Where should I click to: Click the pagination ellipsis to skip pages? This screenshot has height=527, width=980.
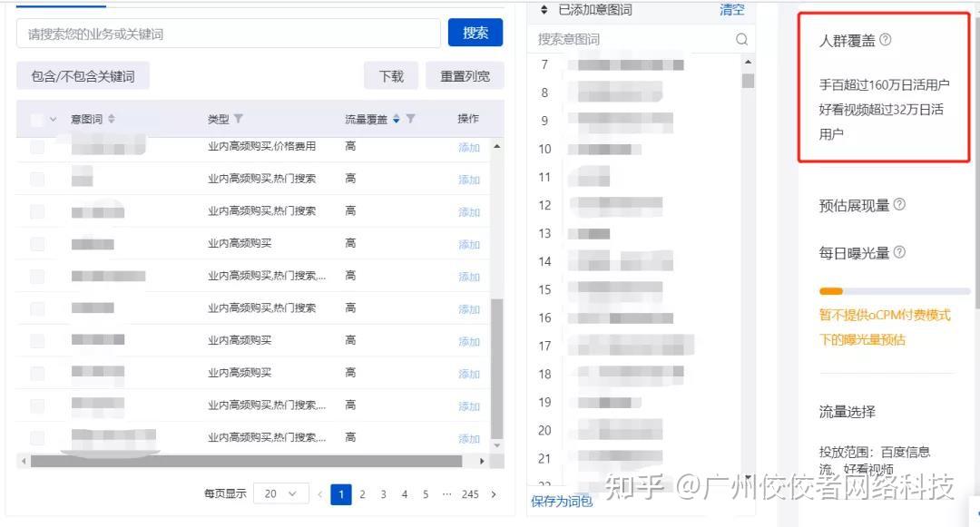446,494
